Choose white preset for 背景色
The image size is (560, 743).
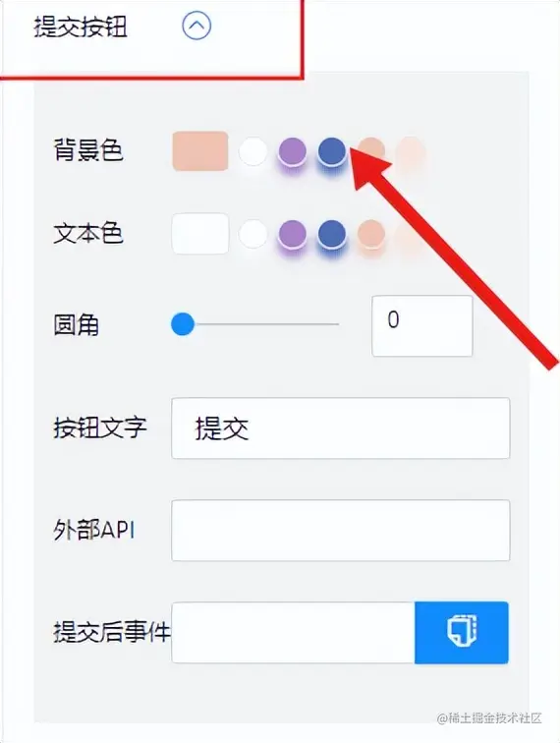252,151
